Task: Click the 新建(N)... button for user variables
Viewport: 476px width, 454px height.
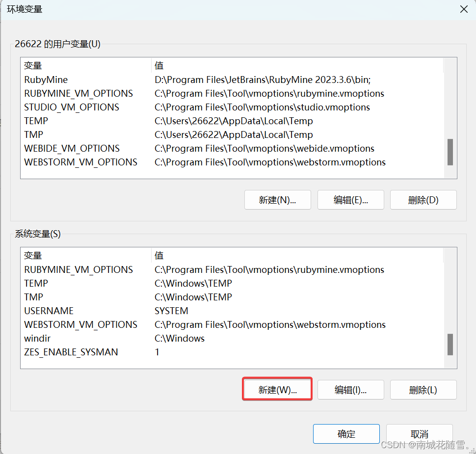Action: coord(277,200)
